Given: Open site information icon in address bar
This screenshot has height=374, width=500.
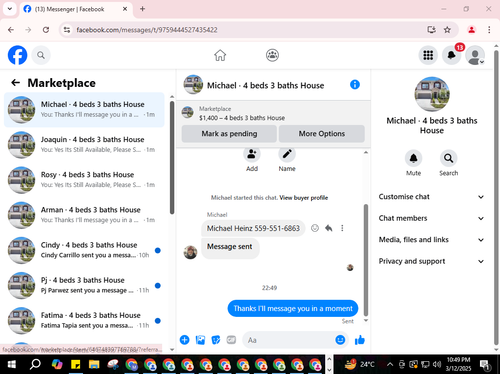Looking at the screenshot, I should click(x=67, y=30).
